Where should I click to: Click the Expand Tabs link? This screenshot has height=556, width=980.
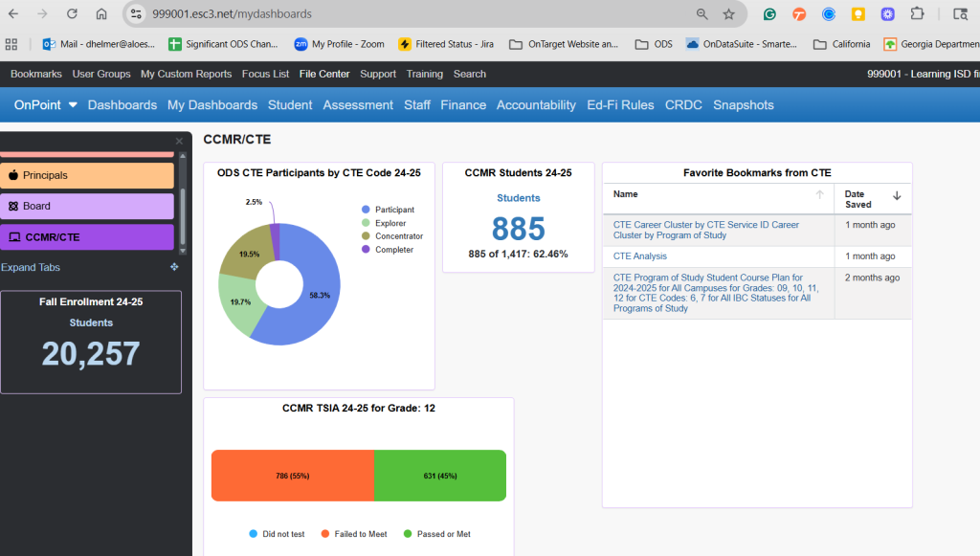(x=31, y=268)
